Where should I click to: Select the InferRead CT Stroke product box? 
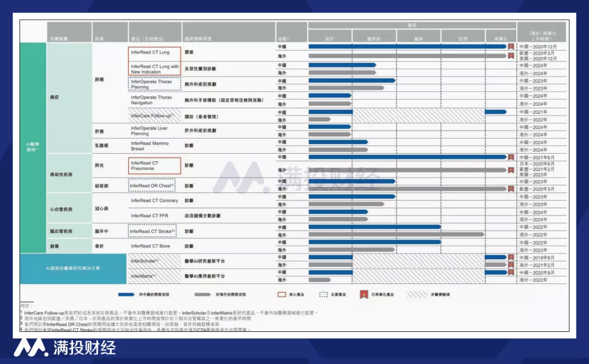pyautogui.click(x=152, y=231)
